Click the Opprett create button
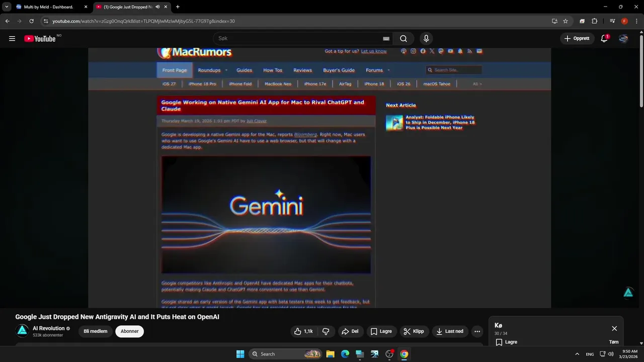644x362 pixels. pyautogui.click(x=577, y=39)
